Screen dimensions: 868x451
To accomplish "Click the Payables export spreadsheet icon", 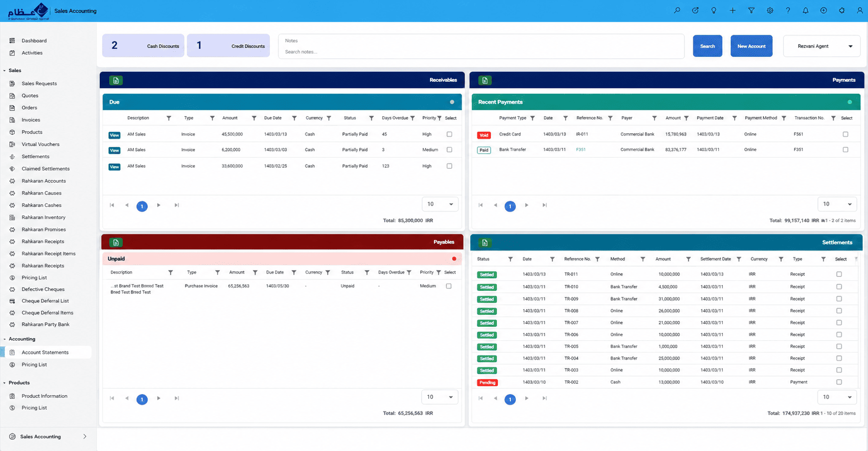I will pyautogui.click(x=116, y=242).
